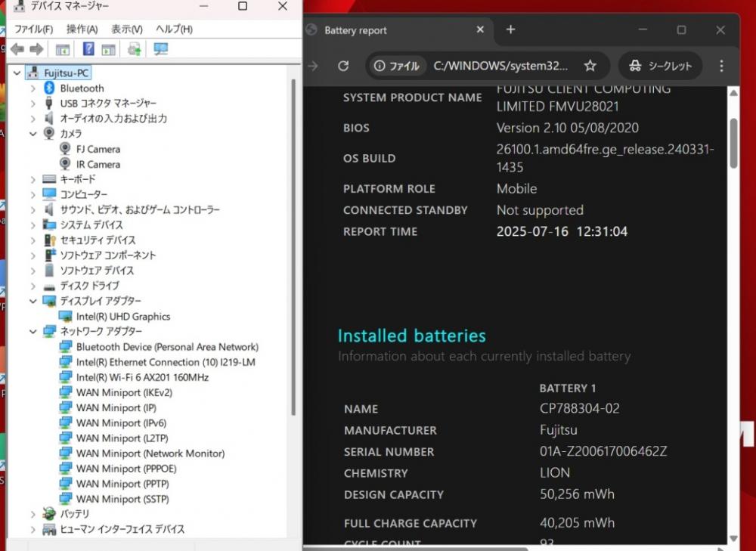This screenshot has width=756, height=551.
Task: Select WAN Miniport (IPv6) entry
Action: pos(121,423)
